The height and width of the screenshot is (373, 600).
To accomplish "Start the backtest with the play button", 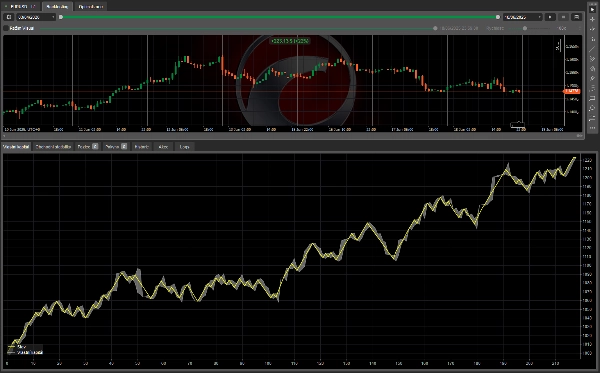I will [x=550, y=17].
